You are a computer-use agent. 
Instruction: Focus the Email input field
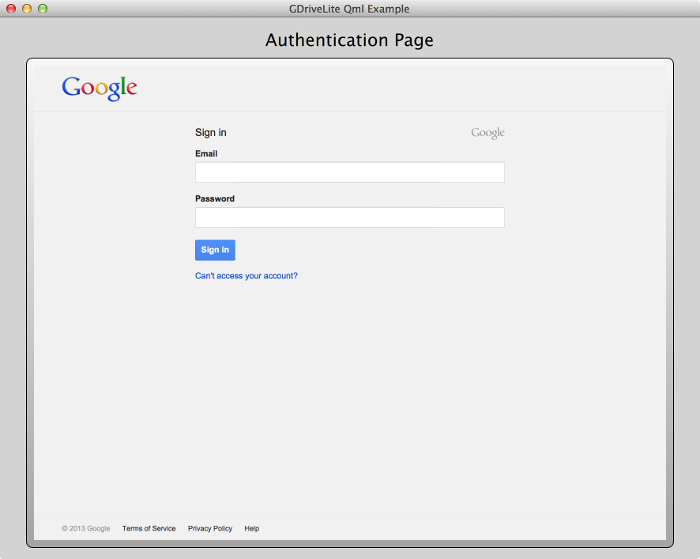(x=349, y=172)
